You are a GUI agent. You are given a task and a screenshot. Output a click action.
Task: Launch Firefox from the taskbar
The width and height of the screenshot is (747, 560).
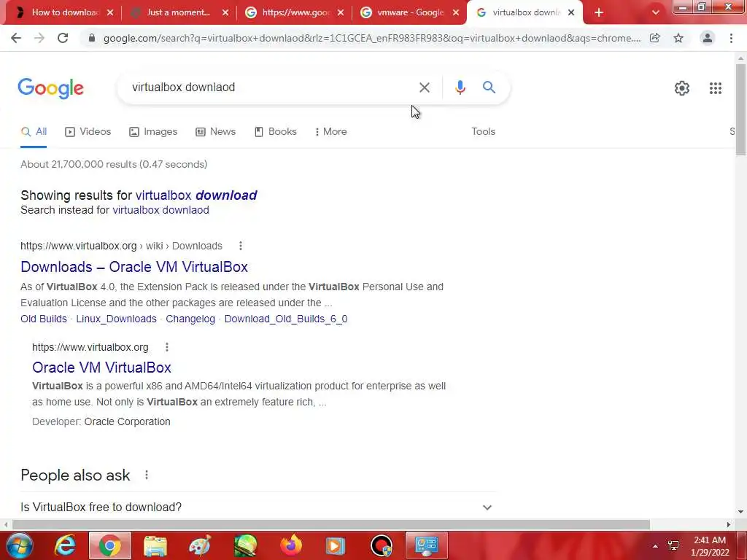(290, 545)
